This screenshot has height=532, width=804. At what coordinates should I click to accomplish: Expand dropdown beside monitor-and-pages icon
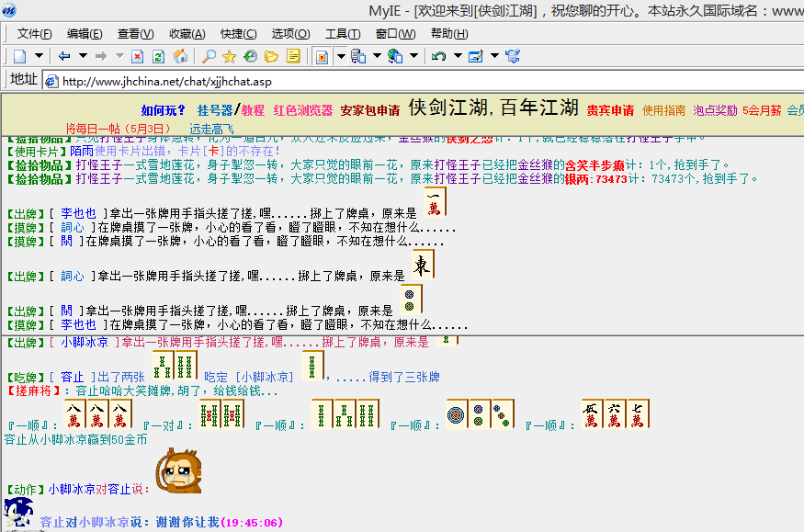[377, 55]
